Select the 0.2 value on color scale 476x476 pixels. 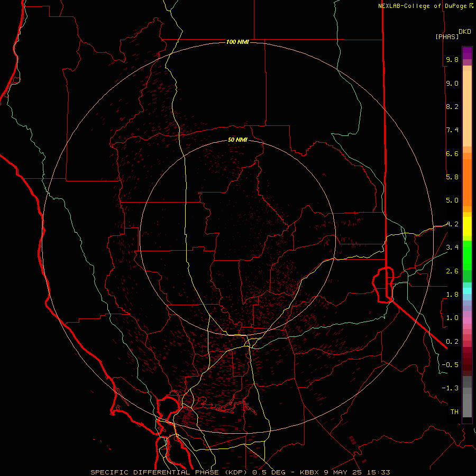[452, 341]
